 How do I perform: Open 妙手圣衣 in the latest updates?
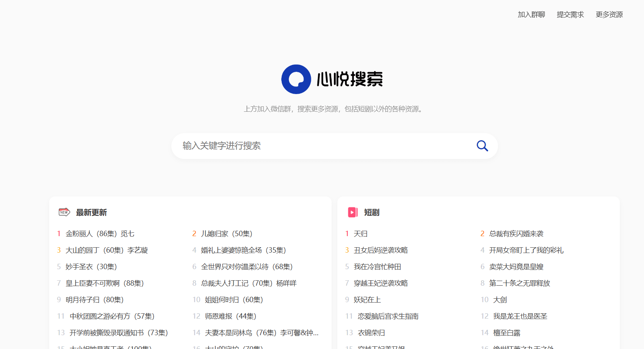(90, 266)
